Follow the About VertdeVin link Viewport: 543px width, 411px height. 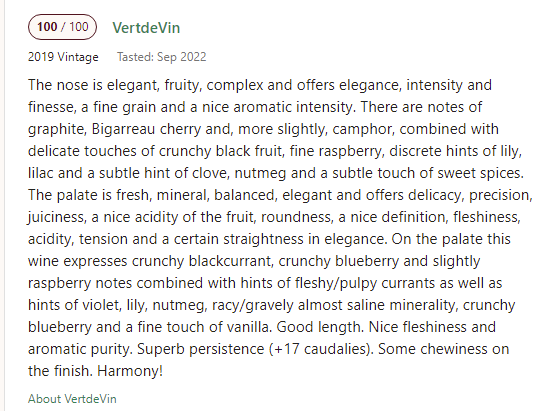click(x=72, y=399)
